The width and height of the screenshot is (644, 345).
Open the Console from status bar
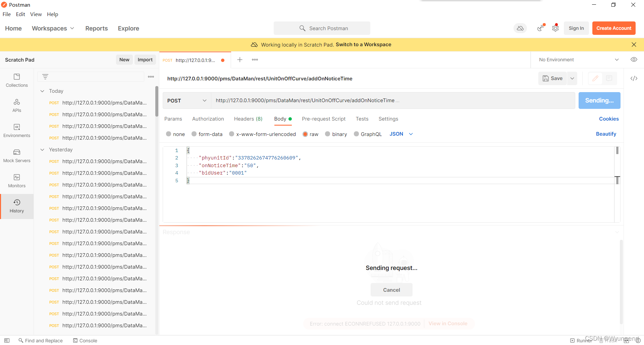[85, 340]
